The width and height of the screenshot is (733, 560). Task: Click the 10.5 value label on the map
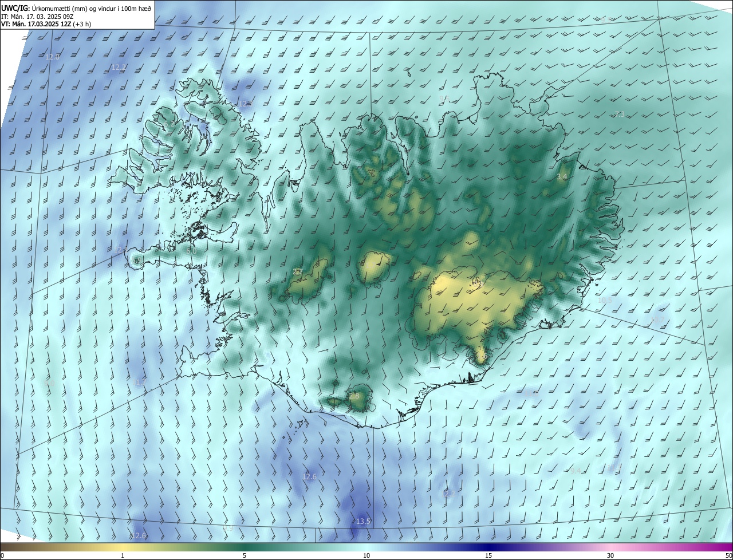click(x=605, y=300)
